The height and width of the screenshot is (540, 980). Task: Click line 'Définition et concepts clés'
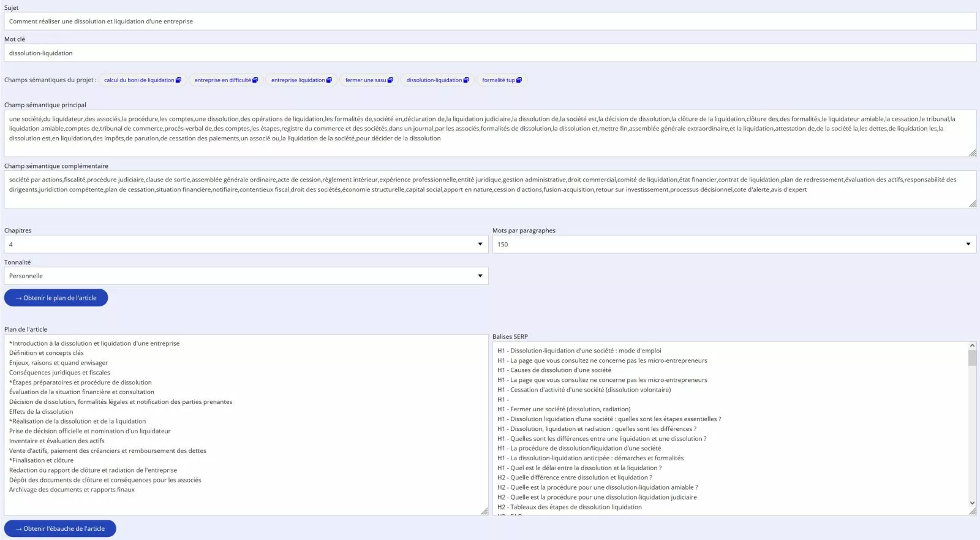[x=47, y=353]
